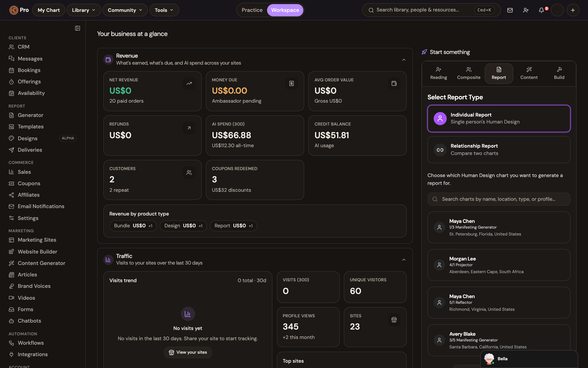The height and width of the screenshot is (368, 588).
Task: Select Maya Chen 5/1 Reflector chart
Action: click(499, 303)
